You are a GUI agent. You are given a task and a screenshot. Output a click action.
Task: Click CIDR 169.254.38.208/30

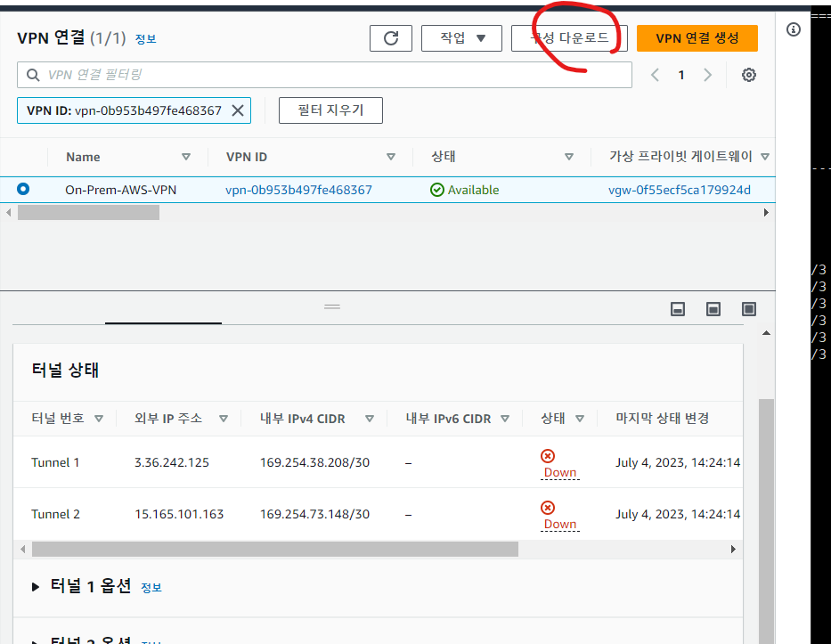314,462
